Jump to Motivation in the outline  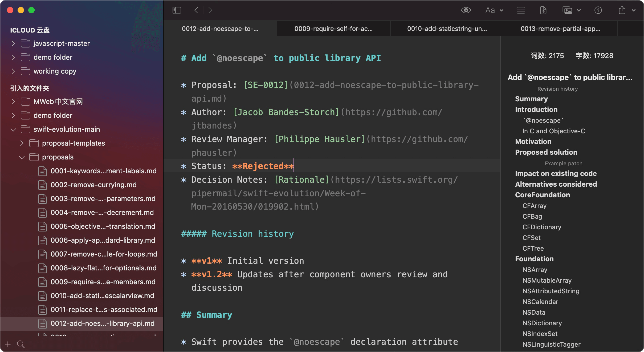point(533,142)
